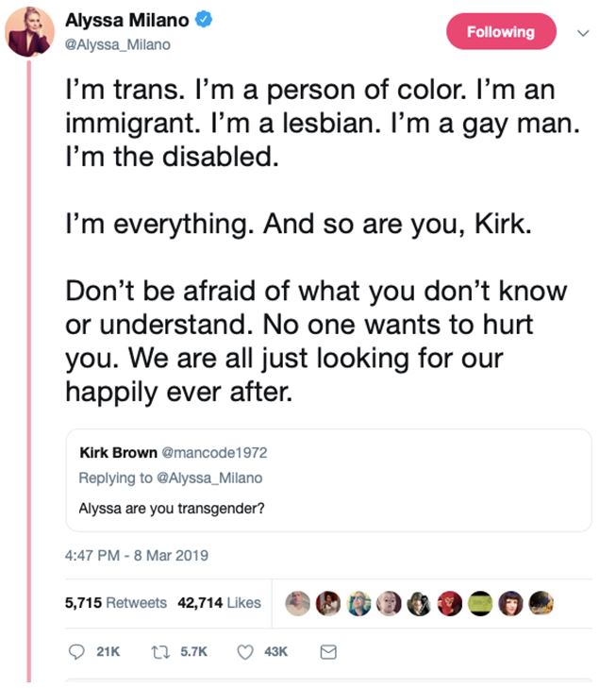Open Kirk Brown's profile from quoted tweet
The height and width of the screenshot is (688, 616).
(118, 452)
